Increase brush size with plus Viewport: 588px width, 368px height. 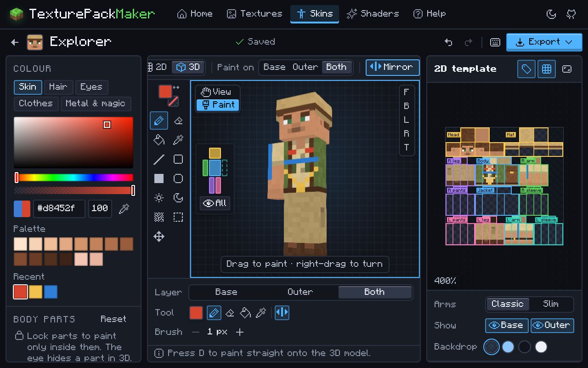point(240,332)
